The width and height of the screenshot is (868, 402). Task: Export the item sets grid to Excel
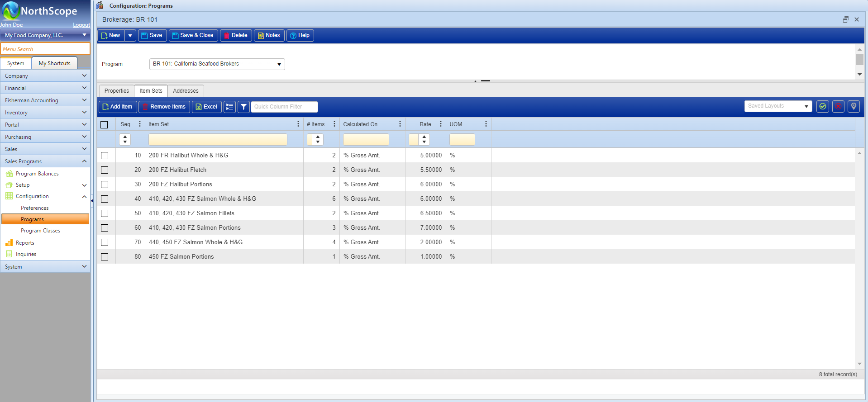(206, 107)
